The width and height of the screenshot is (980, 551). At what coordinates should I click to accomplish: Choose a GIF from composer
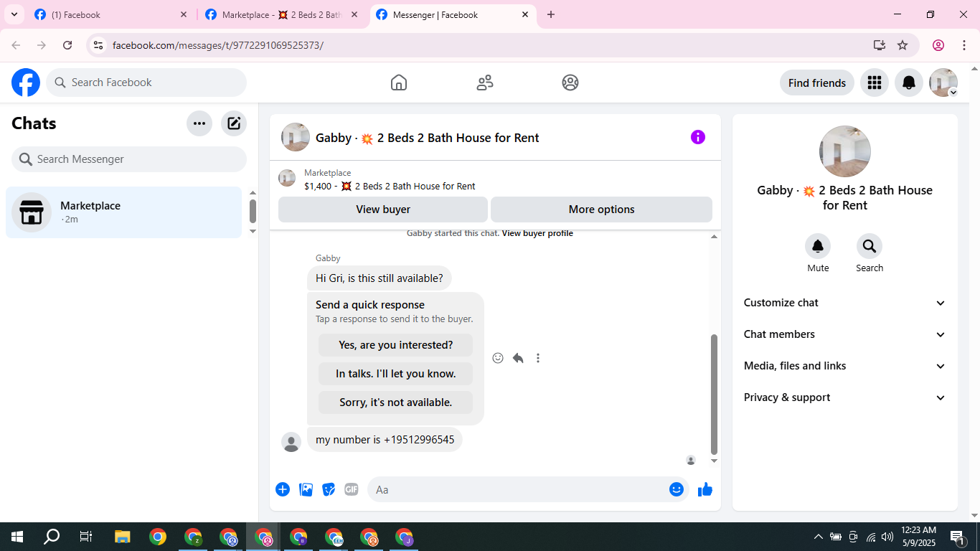[351, 489]
